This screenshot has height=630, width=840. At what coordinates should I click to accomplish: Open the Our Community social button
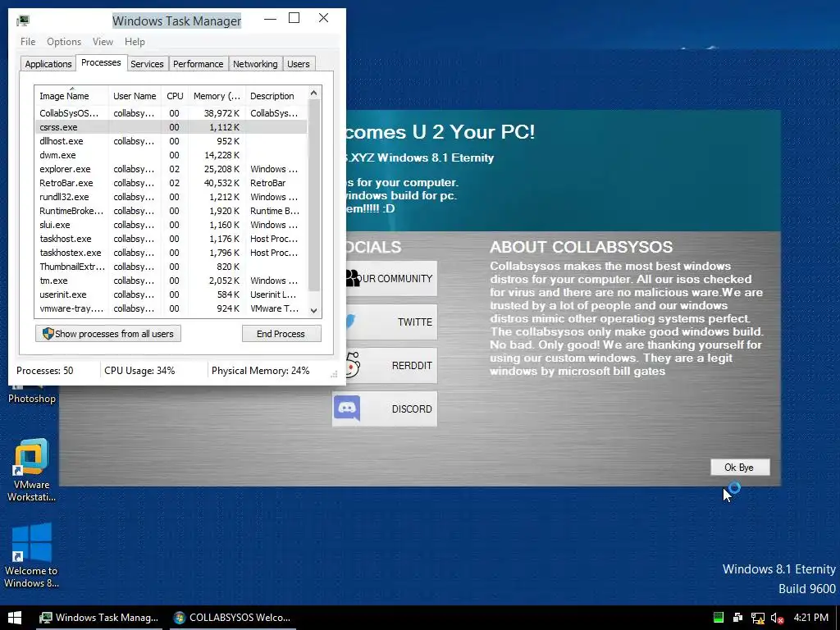click(x=391, y=279)
